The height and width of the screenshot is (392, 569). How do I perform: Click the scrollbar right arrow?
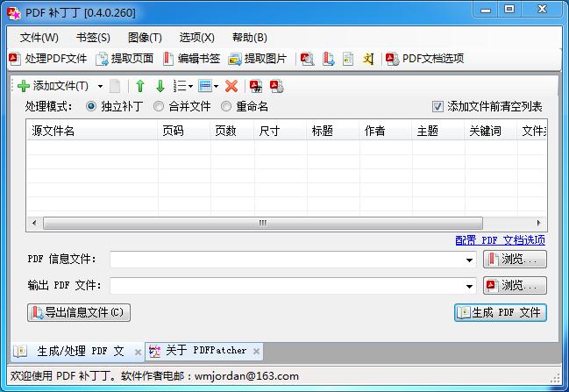pyautogui.click(x=538, y=223)
